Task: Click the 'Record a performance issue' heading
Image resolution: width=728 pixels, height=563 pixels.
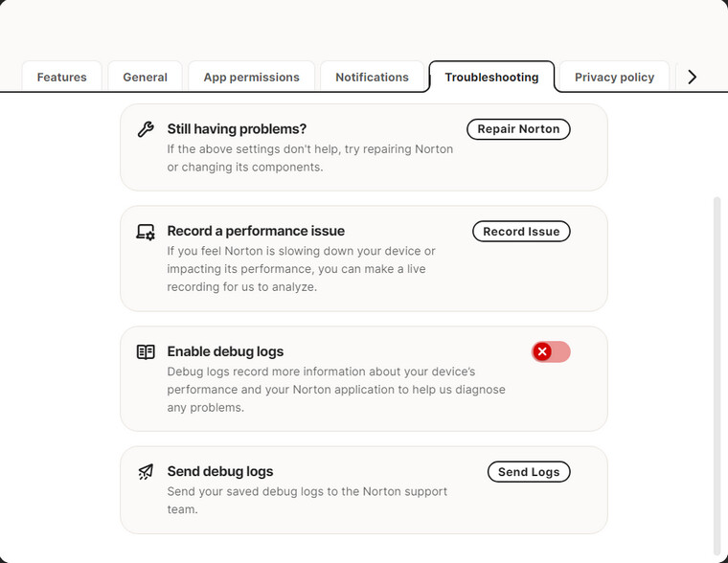Action: click(256, 231)
